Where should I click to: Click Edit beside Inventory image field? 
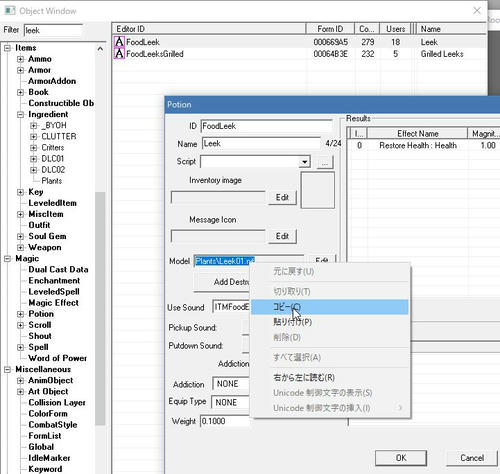[x=282, y=197]
